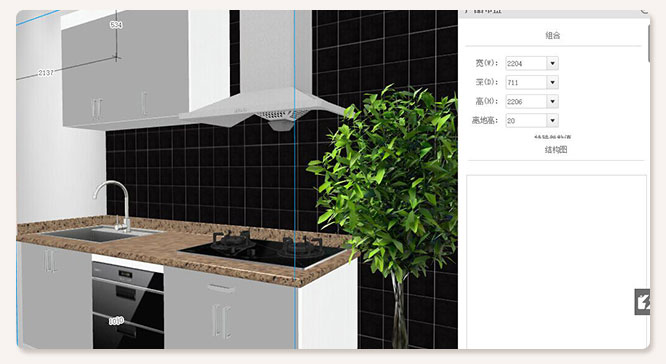Image resolution: width=666 pixels, height=364 pixels.
Task: Select the black gas stove on the countertop
Action: [x=262, y=250]
